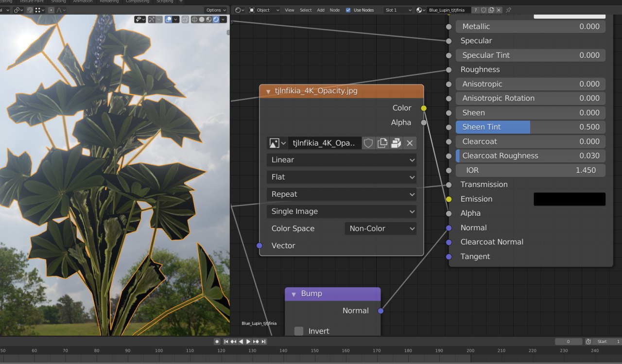The image size is (622, 364).
Task: Toggle viewport overlays icon
Action: click(x=168, y=19)
